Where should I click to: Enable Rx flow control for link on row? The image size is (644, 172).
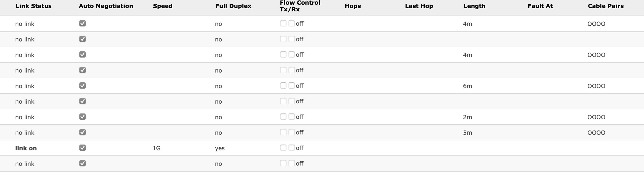coord(291,148)
